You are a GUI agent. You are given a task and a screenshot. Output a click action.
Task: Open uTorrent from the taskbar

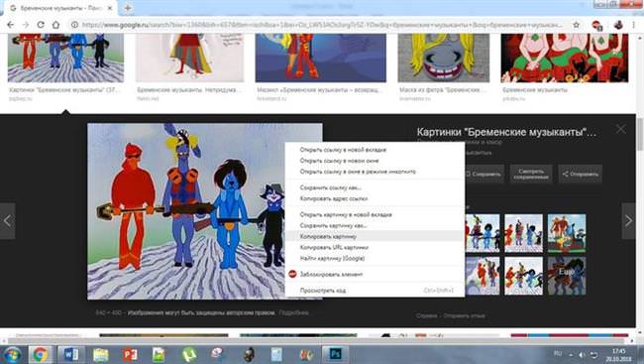tap(189, 354)
